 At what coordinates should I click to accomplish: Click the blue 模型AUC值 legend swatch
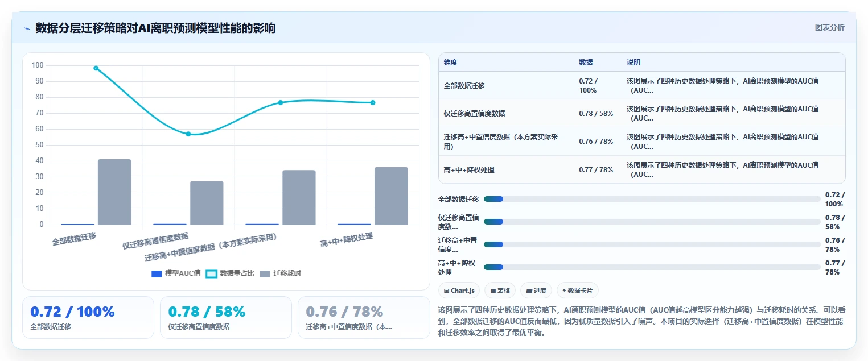(157, 273)
